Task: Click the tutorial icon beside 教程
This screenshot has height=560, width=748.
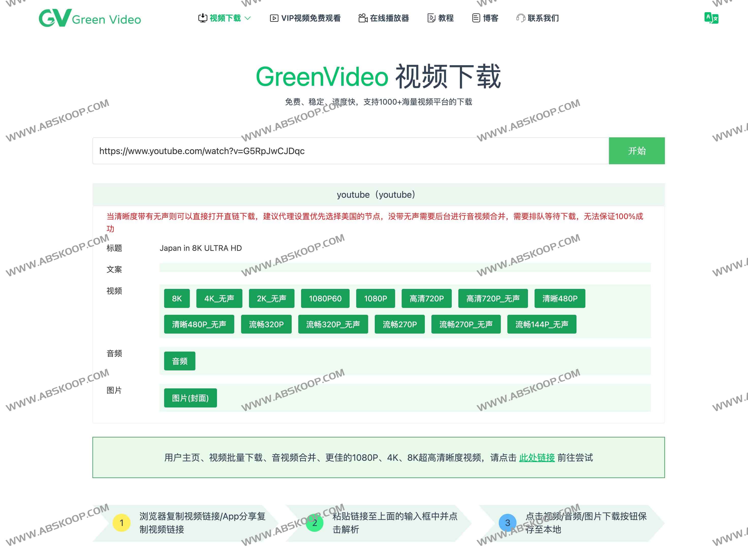Action: [431, 18]
